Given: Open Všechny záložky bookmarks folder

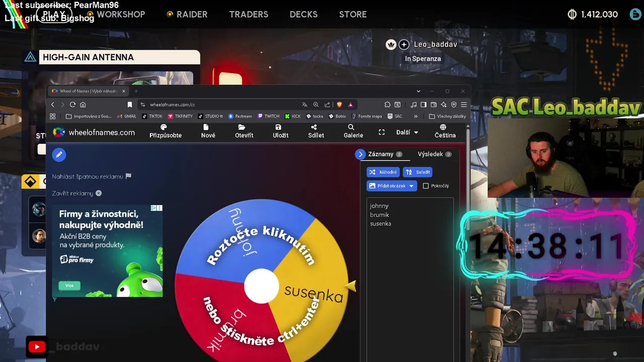Looking at the screenshot, I should [x=447, y=116].
